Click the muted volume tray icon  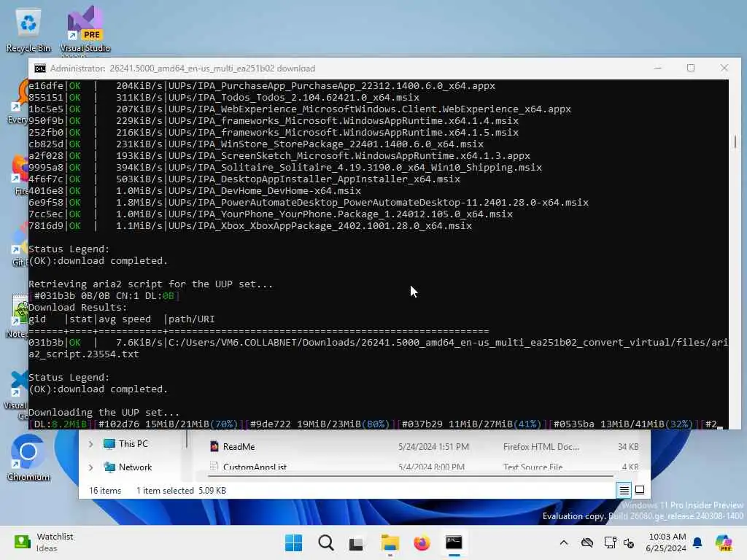[x=629, y=542]
